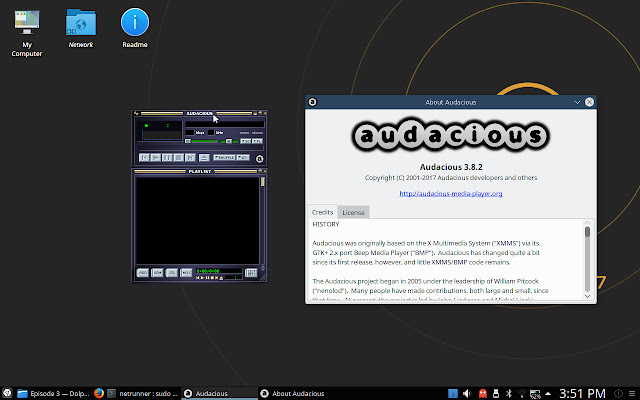640x400 pixels.
Task: Click the 3:51 PM clock
Action: (x=582, y=393)
